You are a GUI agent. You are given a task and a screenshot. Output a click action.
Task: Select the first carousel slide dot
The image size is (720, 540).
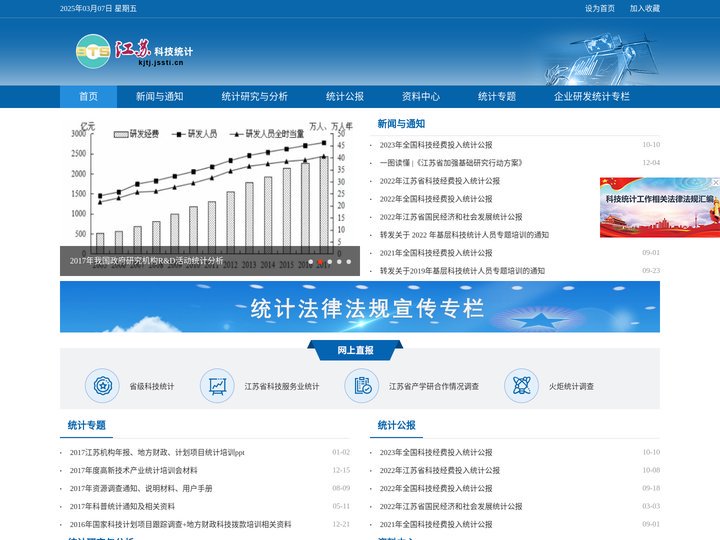(x=311, y=262)
